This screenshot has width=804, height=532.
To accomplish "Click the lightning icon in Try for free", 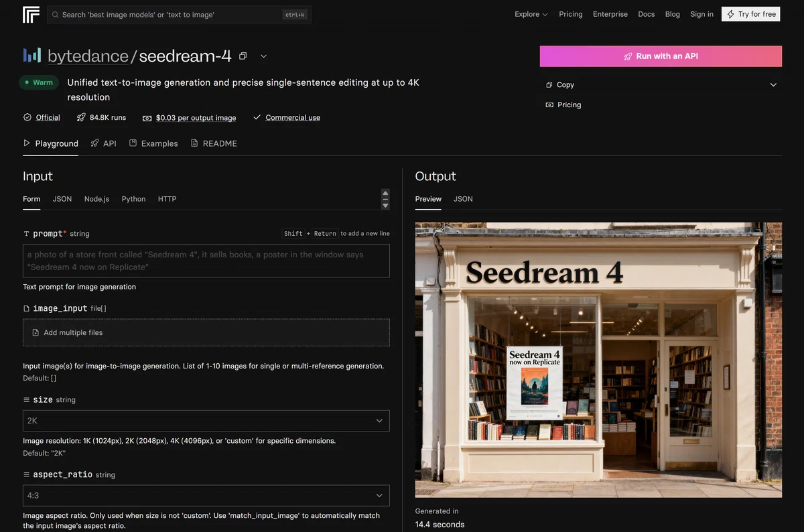I will [730, 14].
